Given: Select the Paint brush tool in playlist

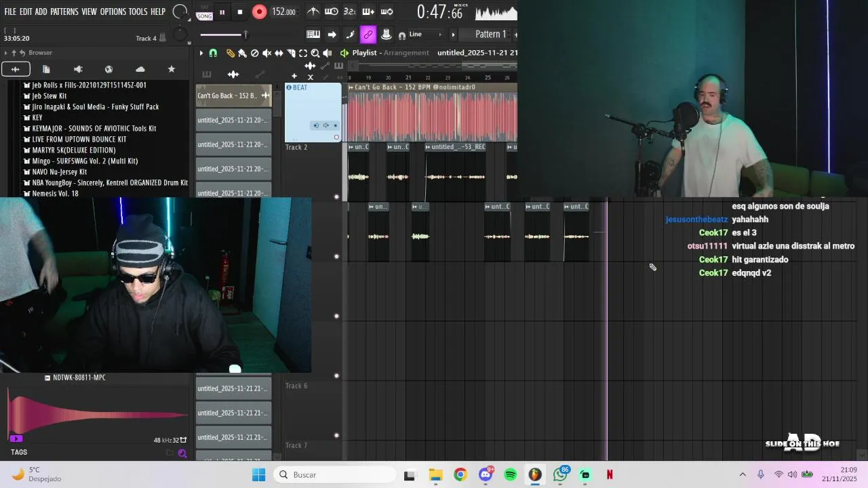Looking at the screenshot, I should 242,53.
